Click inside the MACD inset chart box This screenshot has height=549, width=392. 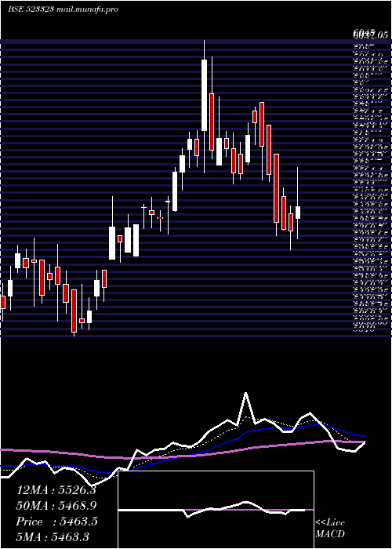[x=216, y=510]
